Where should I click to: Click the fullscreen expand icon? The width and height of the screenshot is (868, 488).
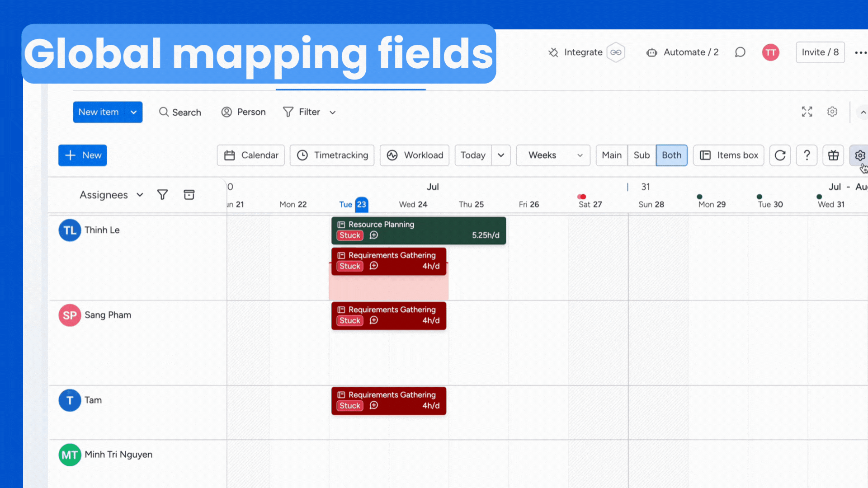click(x=807, y=112)
